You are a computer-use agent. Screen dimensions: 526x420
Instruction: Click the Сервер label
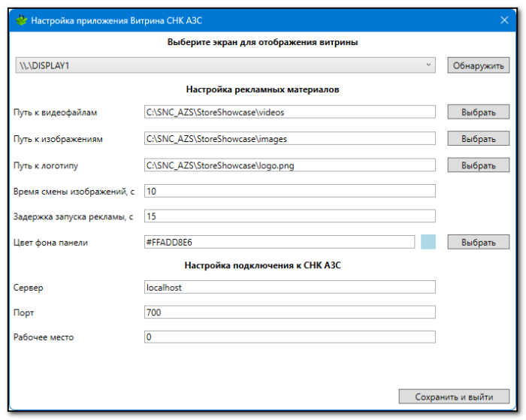pos(29,288)
